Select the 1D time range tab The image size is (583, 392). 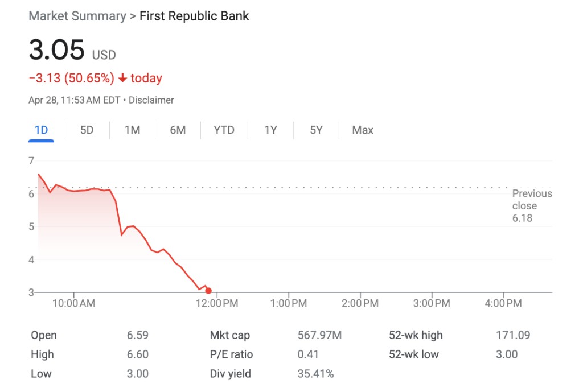(x=41, y=130)
